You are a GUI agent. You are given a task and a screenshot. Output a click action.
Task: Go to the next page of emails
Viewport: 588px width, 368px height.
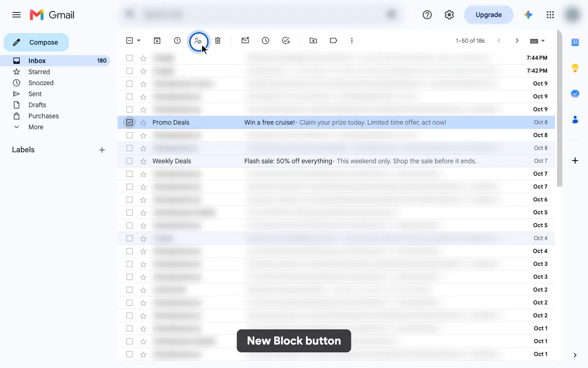(517, 41)
